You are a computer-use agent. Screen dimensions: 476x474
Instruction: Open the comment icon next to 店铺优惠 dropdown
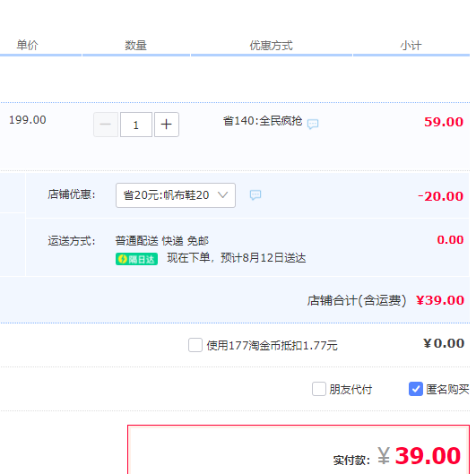255,194
